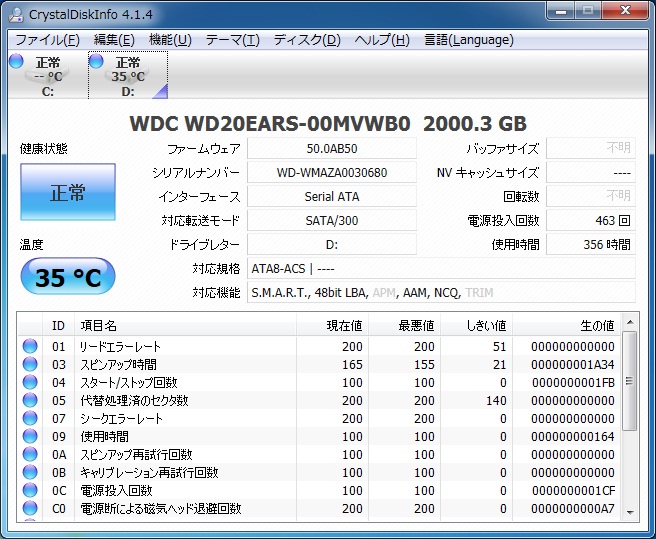This screenshot has height=539, width=656.
Task: Click the transfer mode field SATA/300
Action: point(332,221)
